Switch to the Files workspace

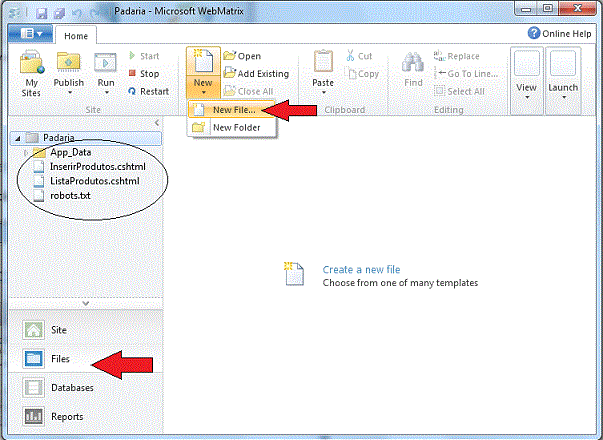[x=85, y=358]
